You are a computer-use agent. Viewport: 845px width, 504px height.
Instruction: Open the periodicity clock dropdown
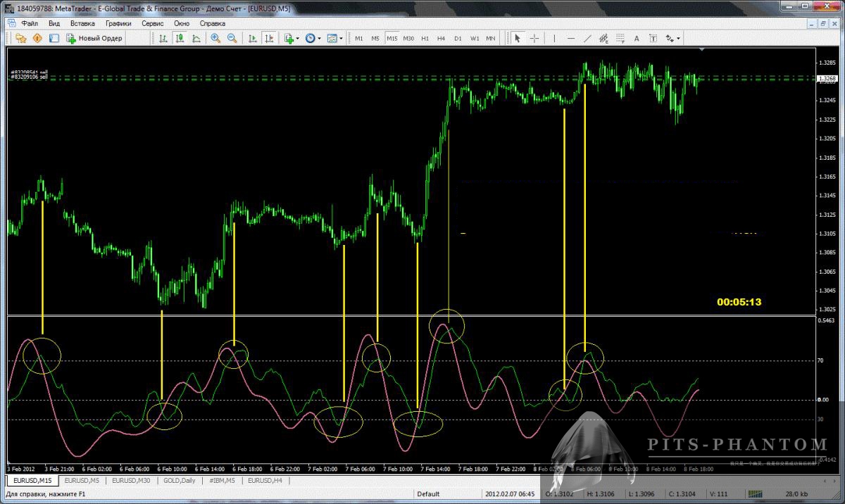coord(313,38)
